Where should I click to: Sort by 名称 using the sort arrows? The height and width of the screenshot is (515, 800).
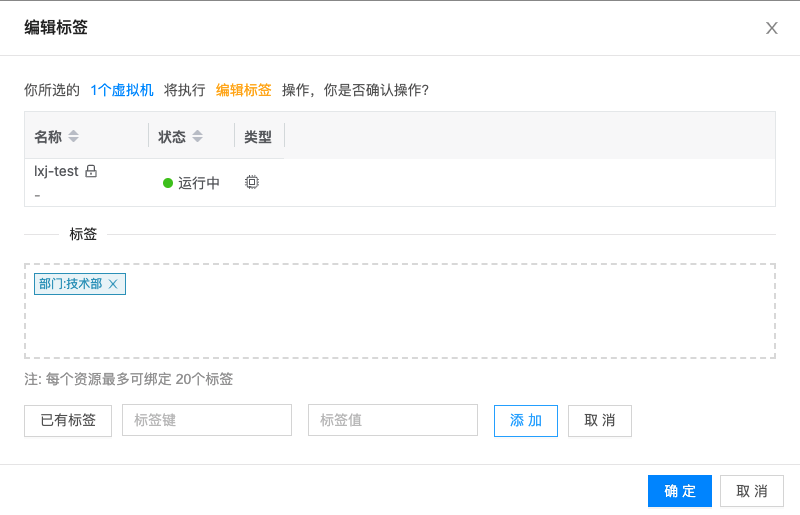73,136
